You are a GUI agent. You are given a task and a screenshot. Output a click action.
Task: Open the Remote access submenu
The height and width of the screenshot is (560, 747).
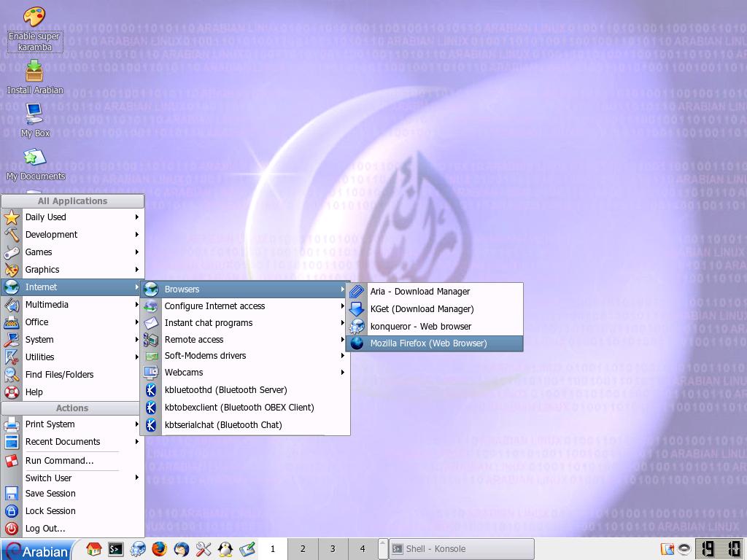245,340
